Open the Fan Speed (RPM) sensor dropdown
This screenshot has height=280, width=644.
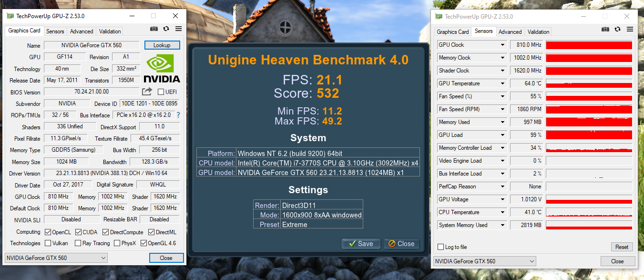[x=502, y=109]
